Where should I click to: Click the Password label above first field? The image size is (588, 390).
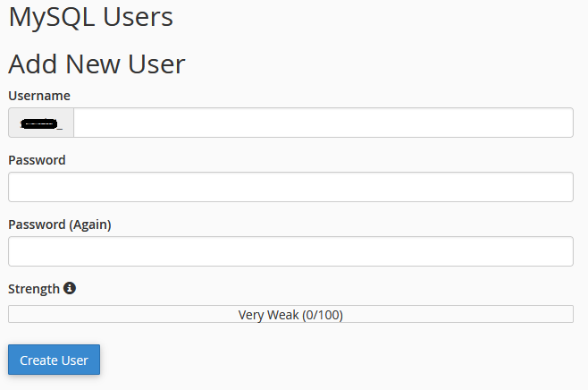tap(37, 160)
